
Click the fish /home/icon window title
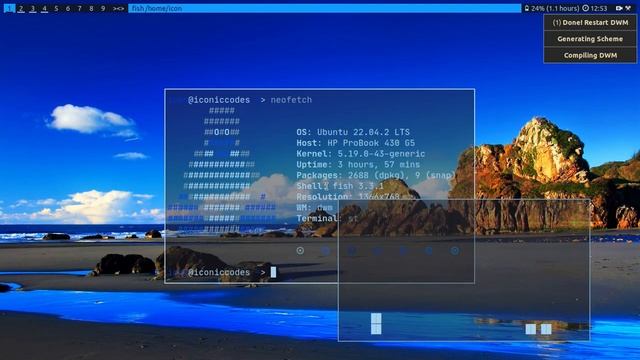point(157,8)
